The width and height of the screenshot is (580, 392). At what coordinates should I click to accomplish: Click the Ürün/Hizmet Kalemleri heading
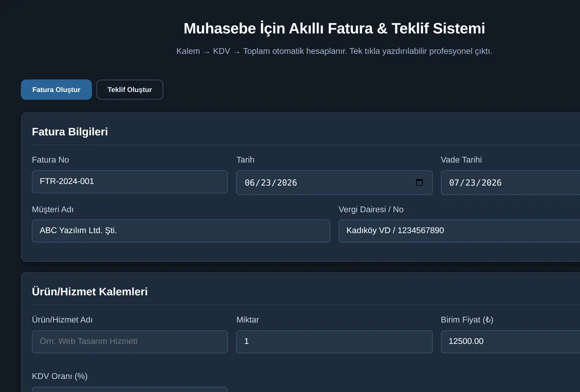coord(90,291)
